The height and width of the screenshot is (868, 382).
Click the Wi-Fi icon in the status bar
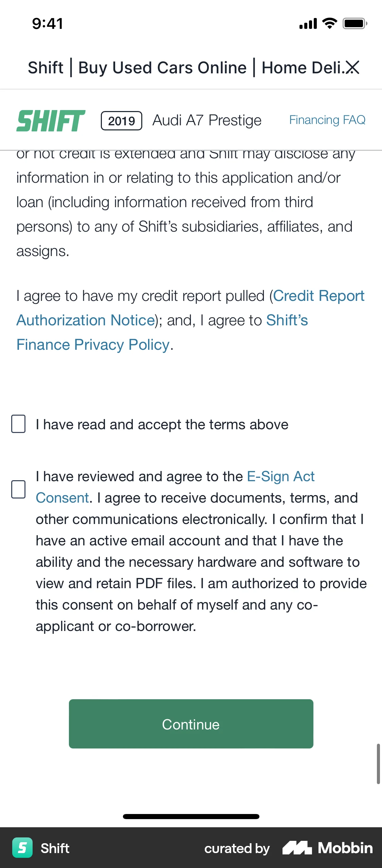pyautogui.click(x=328, y=23)
